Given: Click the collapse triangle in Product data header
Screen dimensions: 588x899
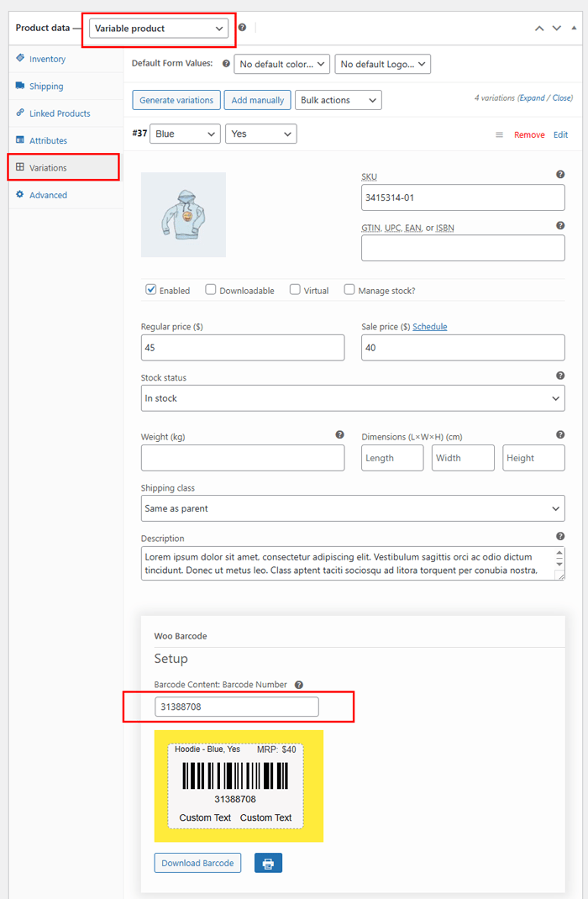Looking at the screenshot, I should pos(574,29).
